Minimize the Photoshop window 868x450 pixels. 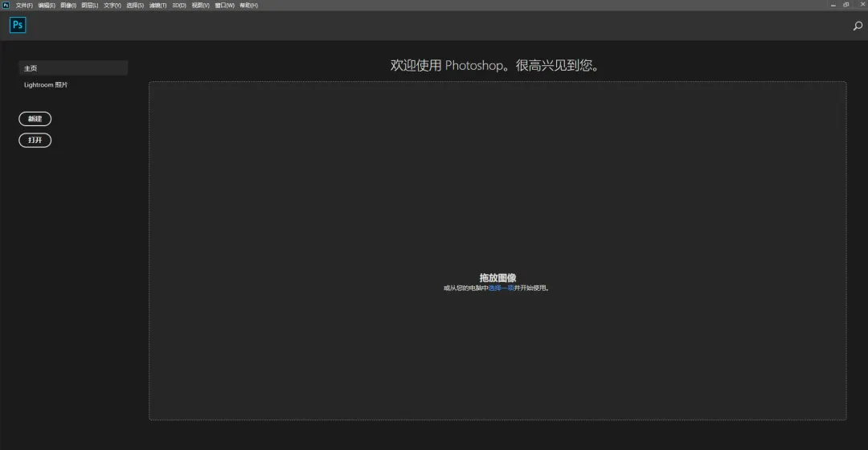click(833, 5)
